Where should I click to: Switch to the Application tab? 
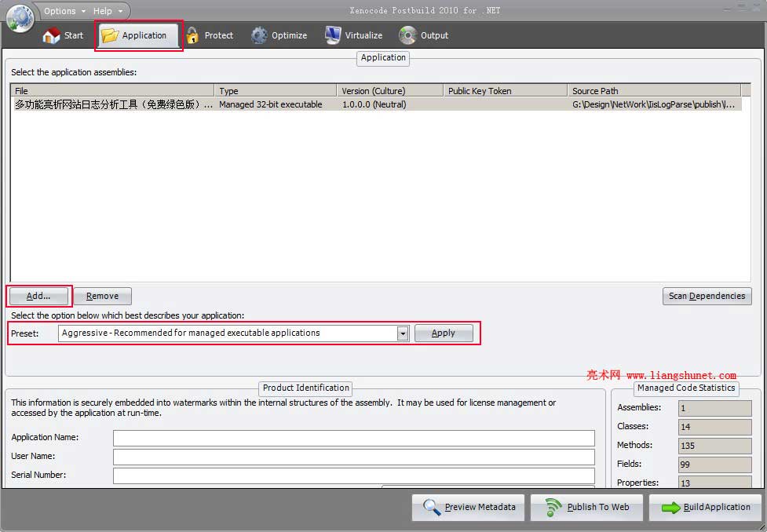(138, 35)
